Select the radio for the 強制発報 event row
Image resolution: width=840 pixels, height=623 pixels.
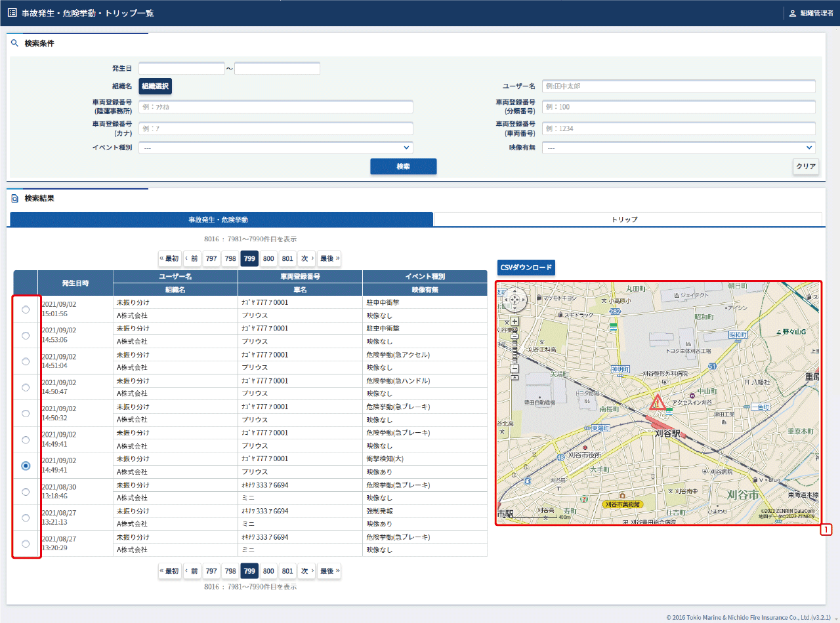[26, 517]
